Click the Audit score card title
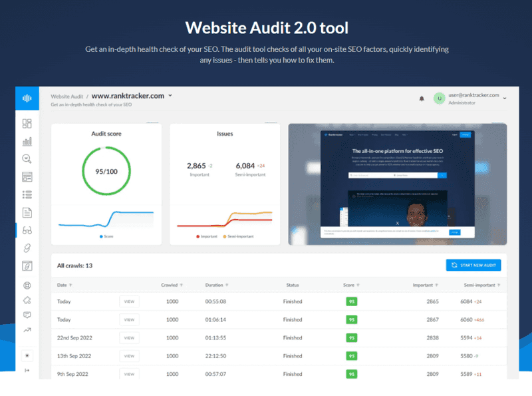Screen dimensions: 532x396 click(106, 134)
